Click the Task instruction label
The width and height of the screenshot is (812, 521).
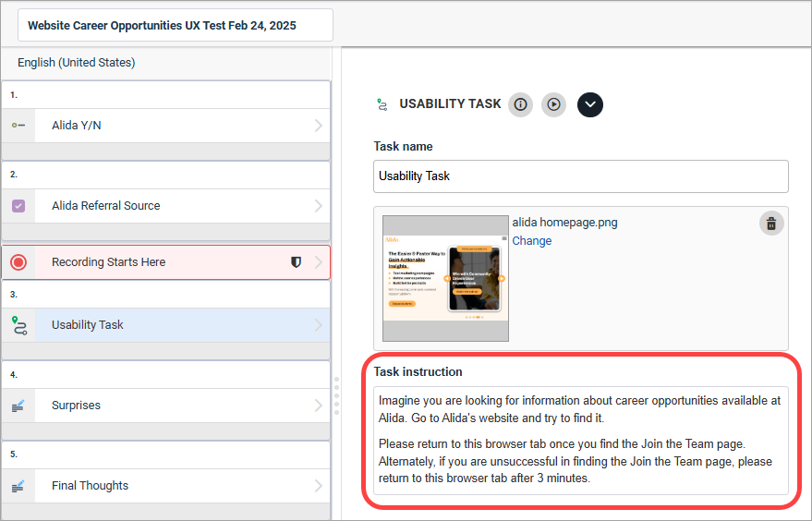click(x=418, y=372)
